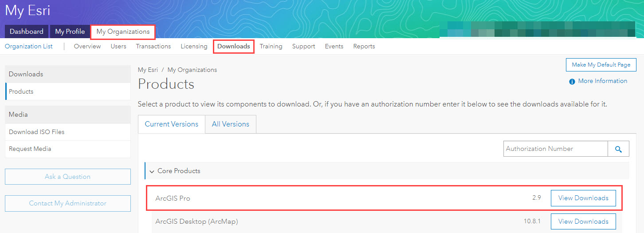644x233 pixels.
Task: Click the My Esri breadcrumb link
Action: point(148,70)
